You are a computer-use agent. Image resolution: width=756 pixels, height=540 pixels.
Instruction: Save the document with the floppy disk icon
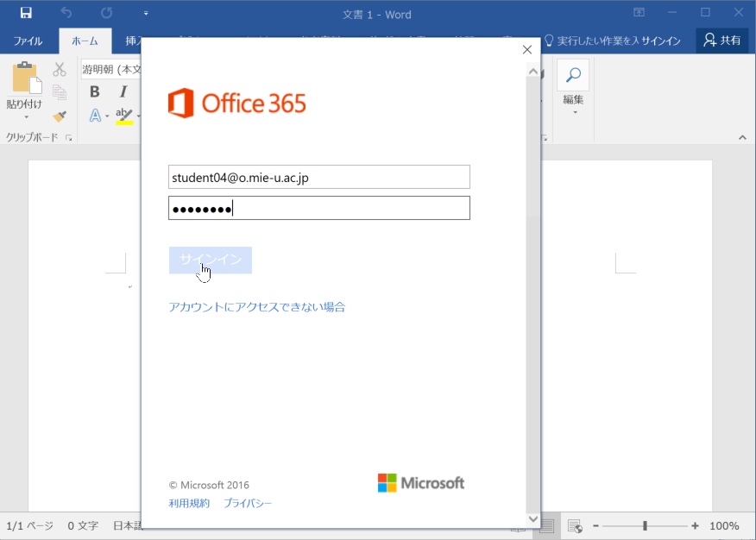coord(26,13)
